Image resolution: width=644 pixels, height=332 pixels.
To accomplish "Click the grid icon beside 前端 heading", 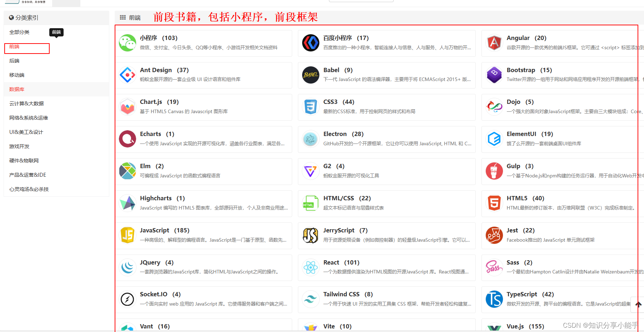I will pos(123,17).
